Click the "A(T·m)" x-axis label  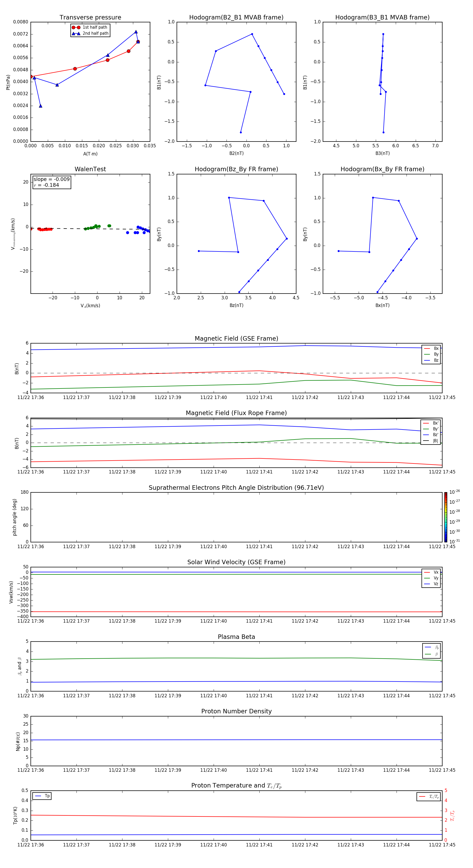(90, 154)
